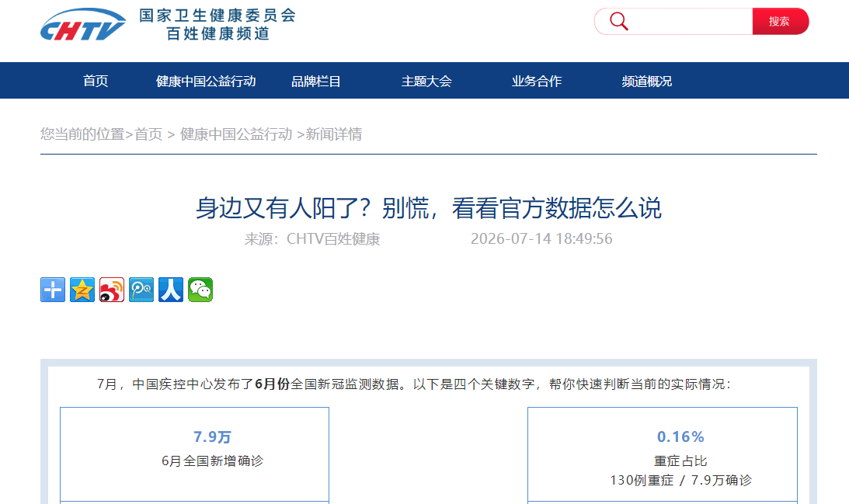Open the 频道概况 menu
The height and width of the screenshot is (504, 849).
646,82
